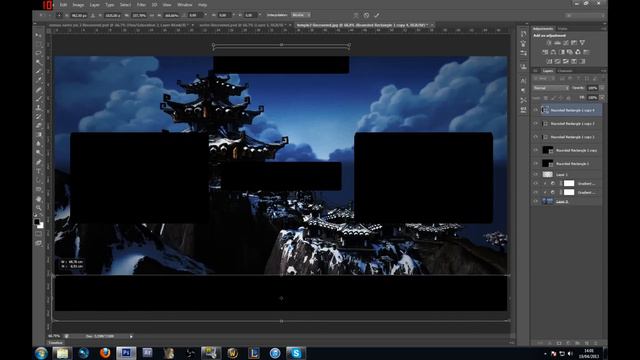Viewport: 640px width, 360px height.
Task: Hide Rounded Rectangle 1 copy 3 layer
Action: coord(536,123)
